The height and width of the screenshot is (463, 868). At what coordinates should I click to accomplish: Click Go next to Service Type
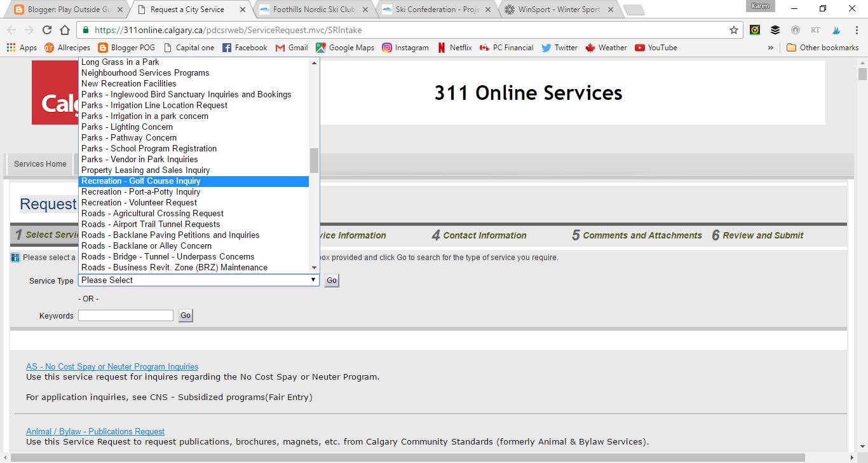tap(332, 280)
